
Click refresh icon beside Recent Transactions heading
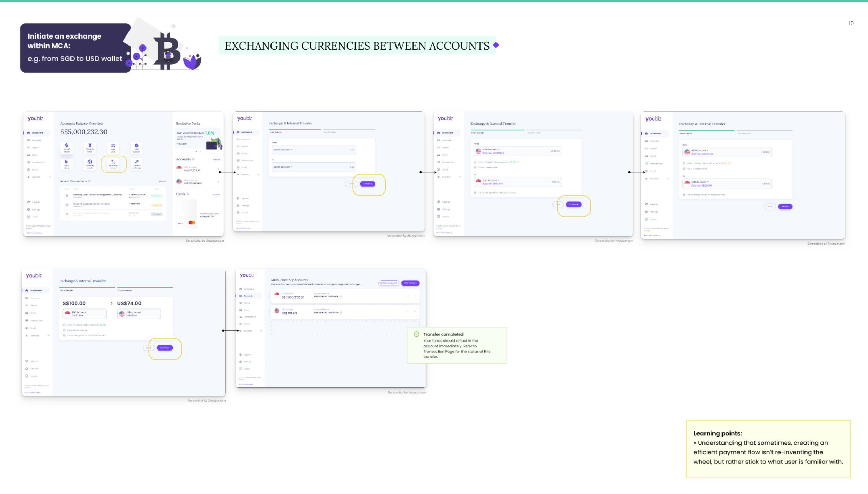pos(89,181)
